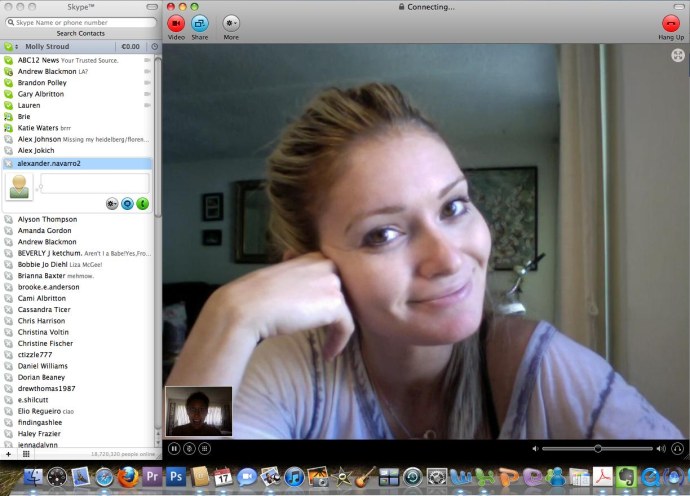
Task: Click the plus add contact button
Action: point(8,454)
